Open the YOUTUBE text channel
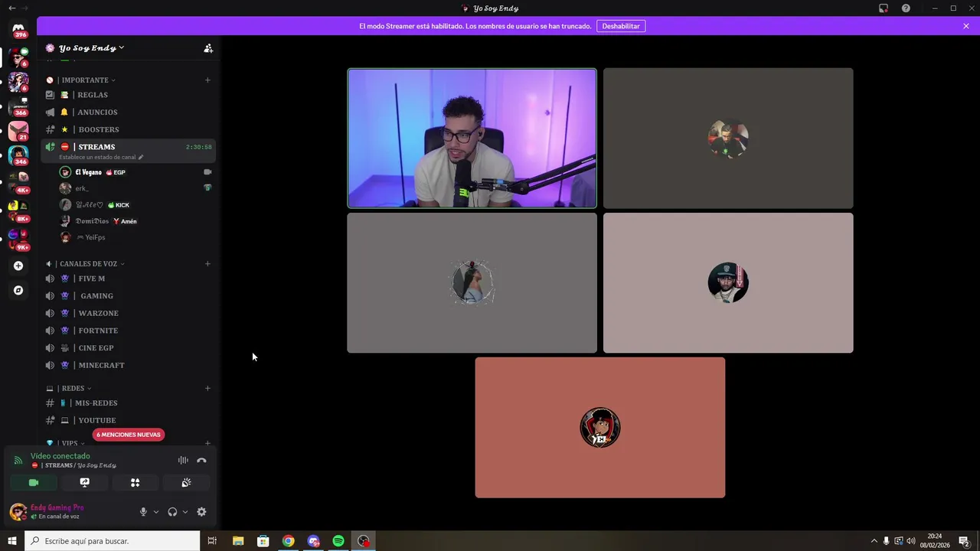This screenshot has height=551, width=980. click(128, 420)
